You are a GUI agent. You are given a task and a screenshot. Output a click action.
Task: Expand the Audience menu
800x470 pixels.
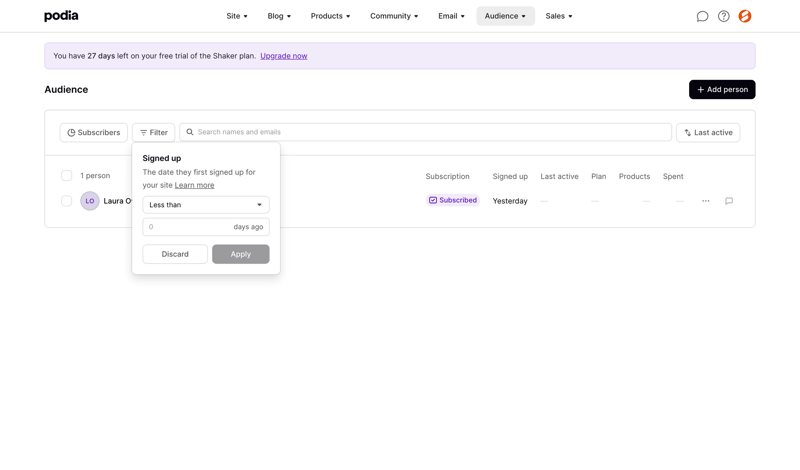coord(505,16)
